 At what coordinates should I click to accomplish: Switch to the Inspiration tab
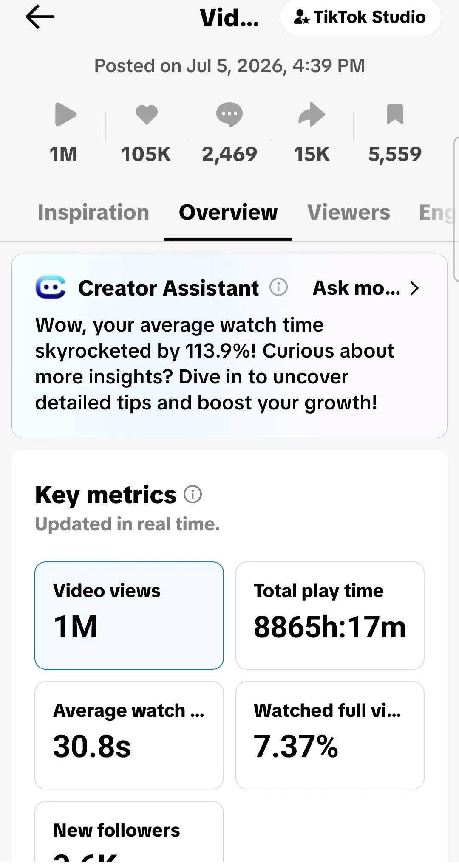click(93, 212)
